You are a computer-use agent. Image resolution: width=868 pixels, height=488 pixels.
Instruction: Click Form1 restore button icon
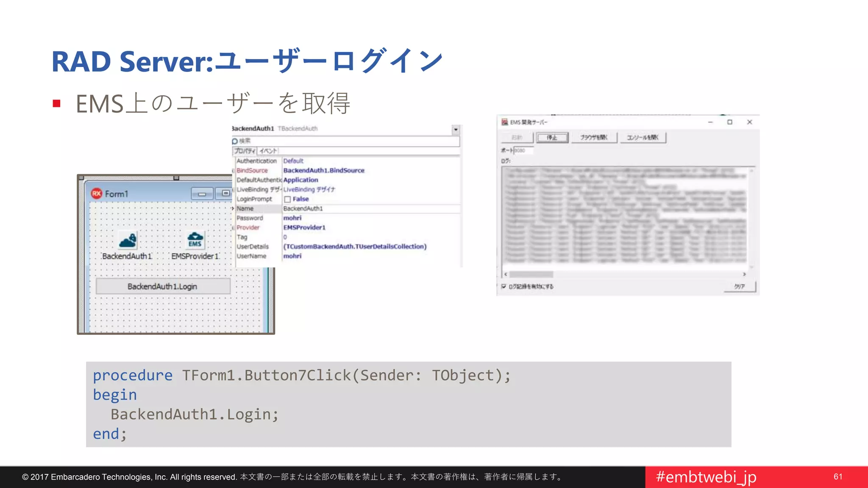click(225, 194)
